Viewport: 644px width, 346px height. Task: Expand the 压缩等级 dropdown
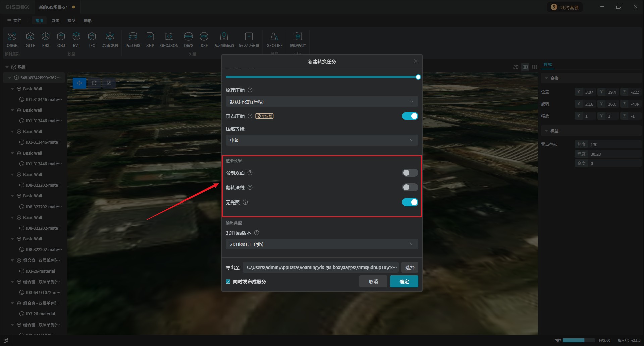pyautogui.click(x=321, y=140)
